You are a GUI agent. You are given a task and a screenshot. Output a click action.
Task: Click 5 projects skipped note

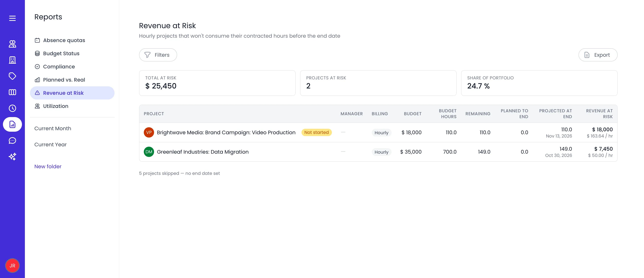tap(179, 173)
